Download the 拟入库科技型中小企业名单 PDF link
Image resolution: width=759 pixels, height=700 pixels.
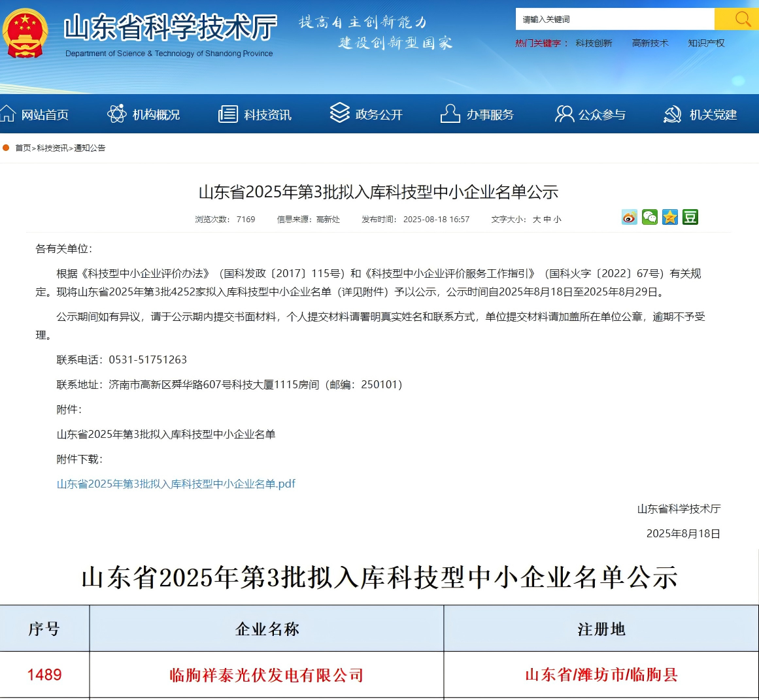pos(175,484)
